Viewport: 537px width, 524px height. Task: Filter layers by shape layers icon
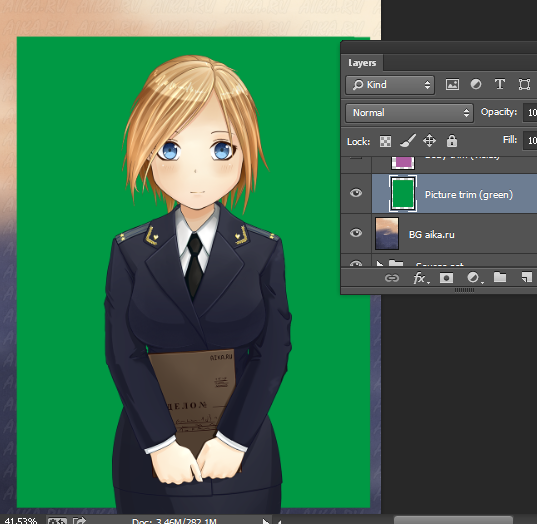524,84
